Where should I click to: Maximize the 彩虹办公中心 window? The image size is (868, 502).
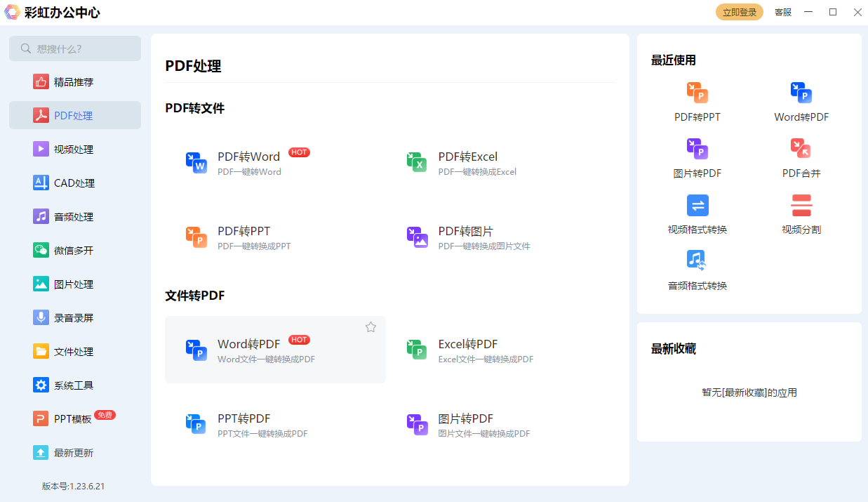click(833, 12)
